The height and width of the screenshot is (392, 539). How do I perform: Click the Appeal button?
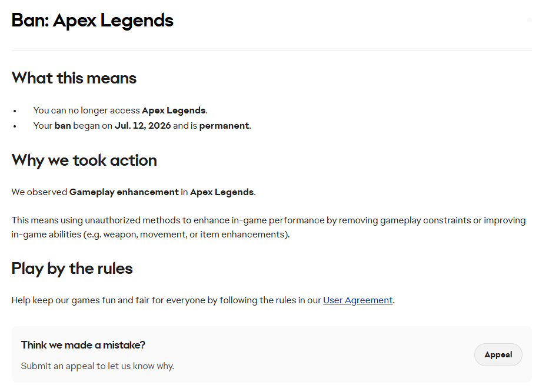pyautogui.click(x=498, y=354)
